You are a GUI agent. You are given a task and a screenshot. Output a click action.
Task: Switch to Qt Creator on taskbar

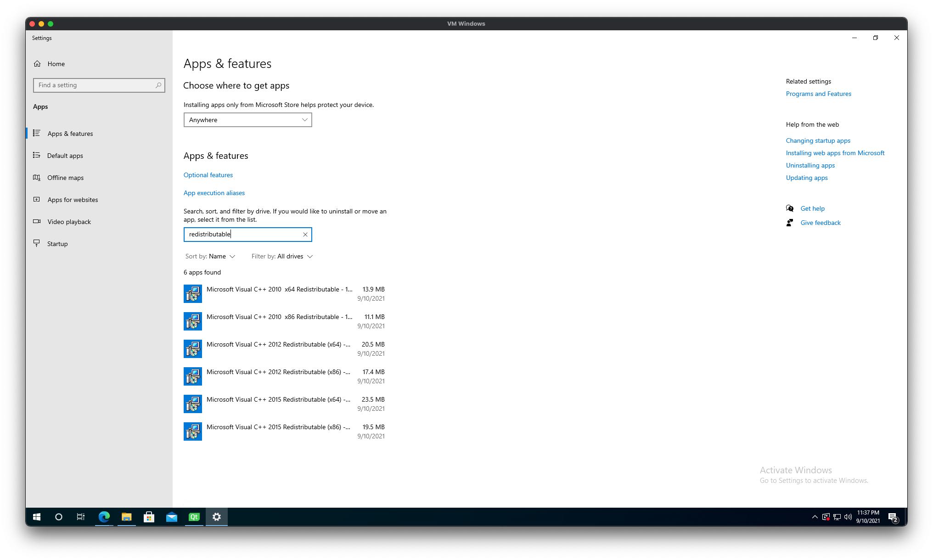pos(194,517)
